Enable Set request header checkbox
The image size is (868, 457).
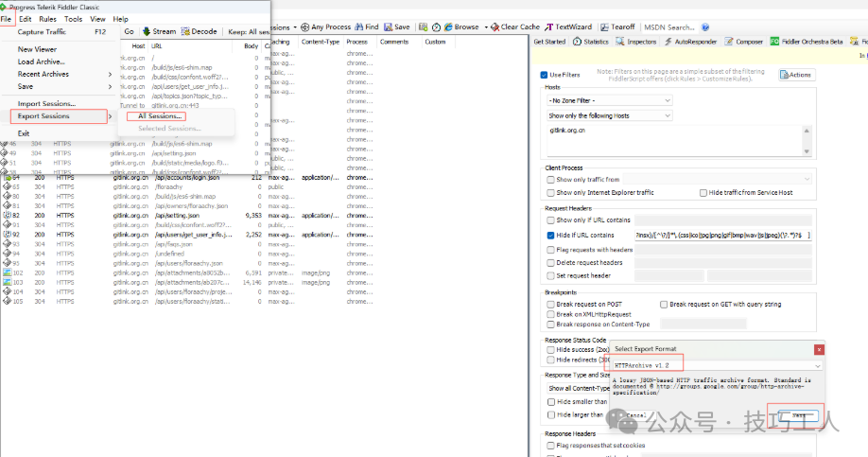[x=550, y=275]
